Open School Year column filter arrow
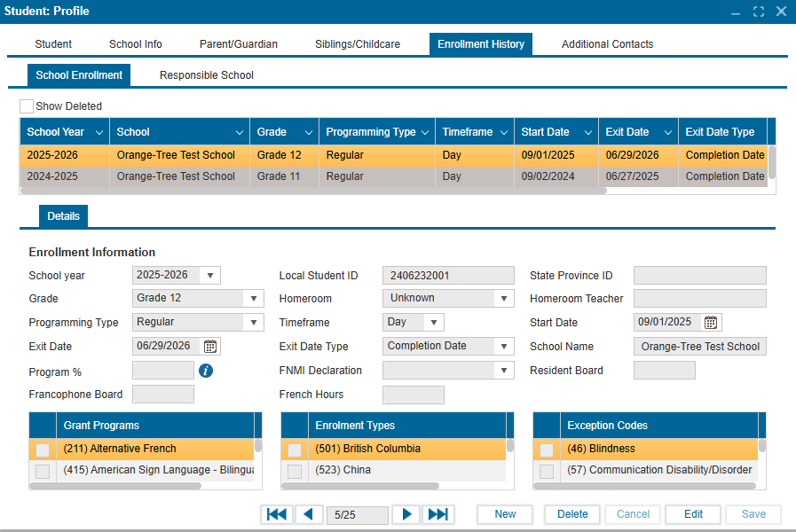The image size is (796, 532). [98, 132]
